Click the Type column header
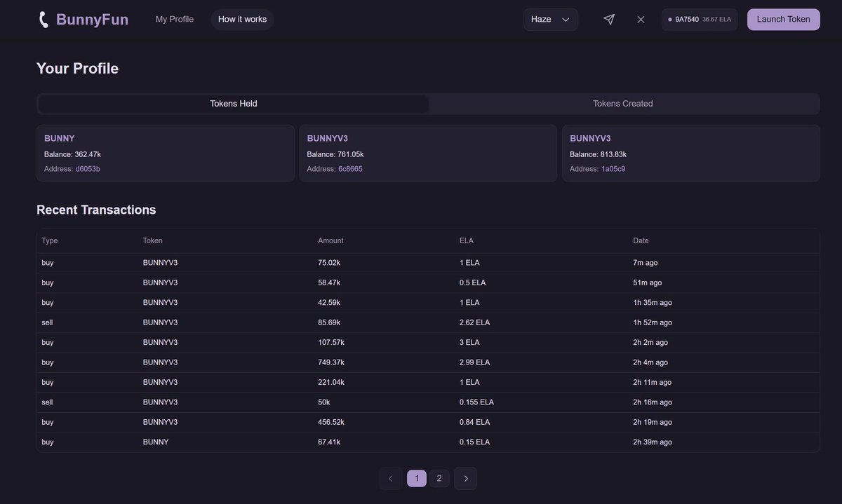 pos(50,240)
